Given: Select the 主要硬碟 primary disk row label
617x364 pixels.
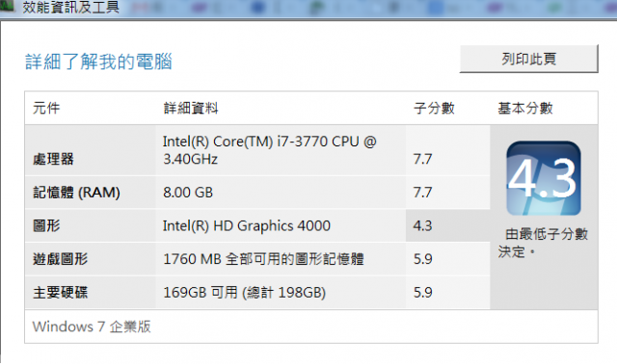Looking at the screenshot, I should (60, 293).
